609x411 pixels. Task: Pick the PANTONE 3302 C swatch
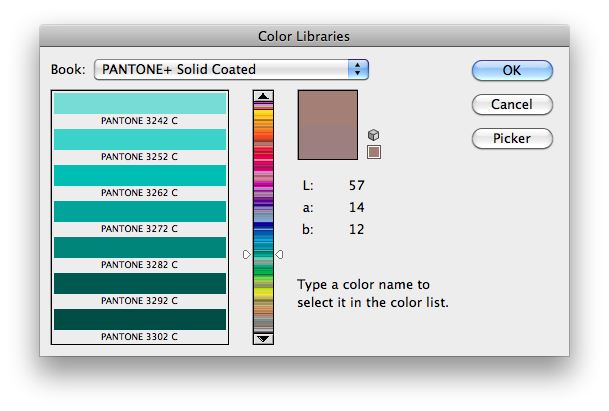[x=140, y=320]
